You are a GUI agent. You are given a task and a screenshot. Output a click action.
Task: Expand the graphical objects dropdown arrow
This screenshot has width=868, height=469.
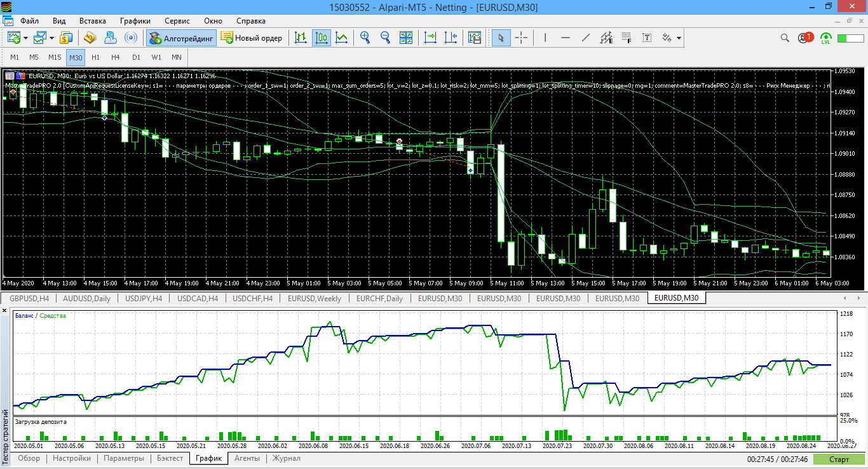point(679,38)
